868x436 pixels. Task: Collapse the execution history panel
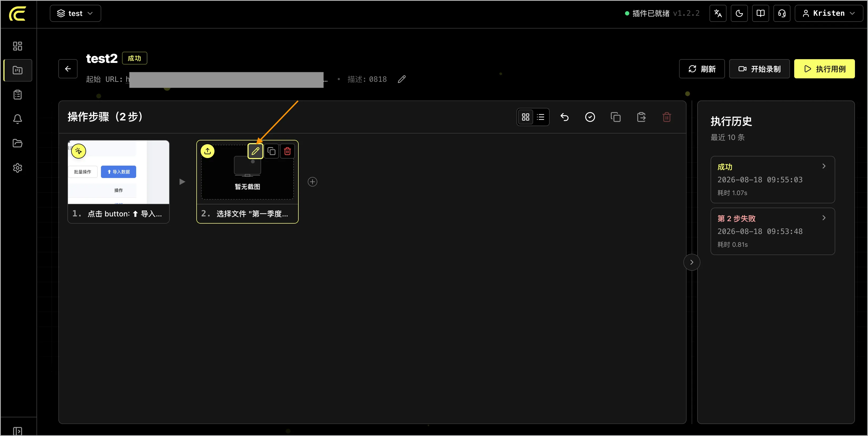pos(691,262)
